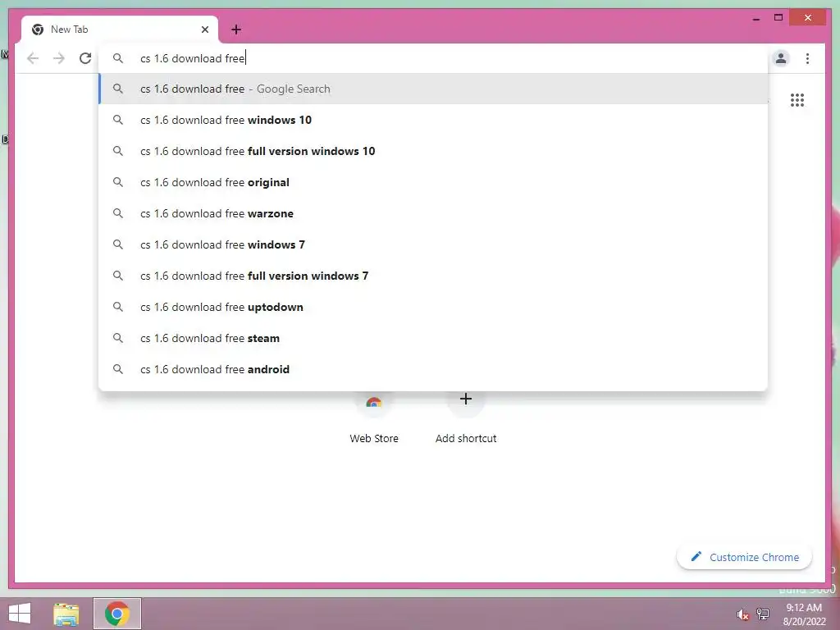Open Chrome three-dot menu
This screenshot has width=840, height=630.
(807, 58)
